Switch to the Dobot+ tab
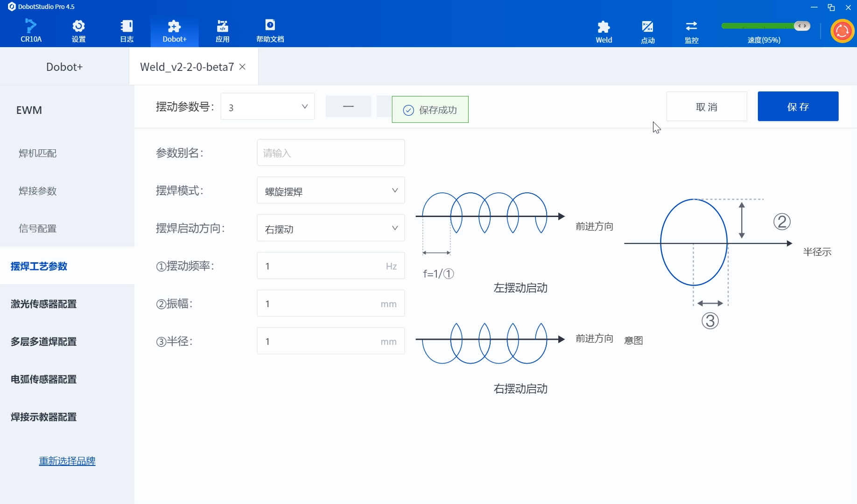Screen dimensions: 857x504 (64, 67)
